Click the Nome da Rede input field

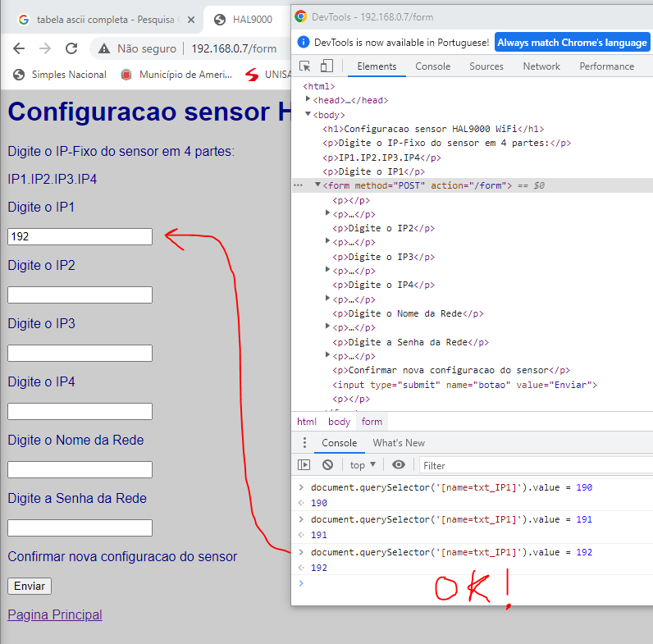[x=80, y=470]
